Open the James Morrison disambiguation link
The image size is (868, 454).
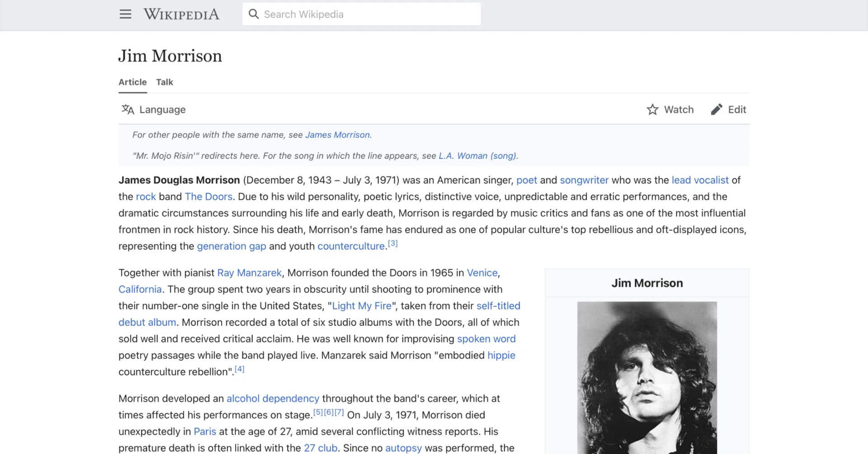[x=337, y=135]
